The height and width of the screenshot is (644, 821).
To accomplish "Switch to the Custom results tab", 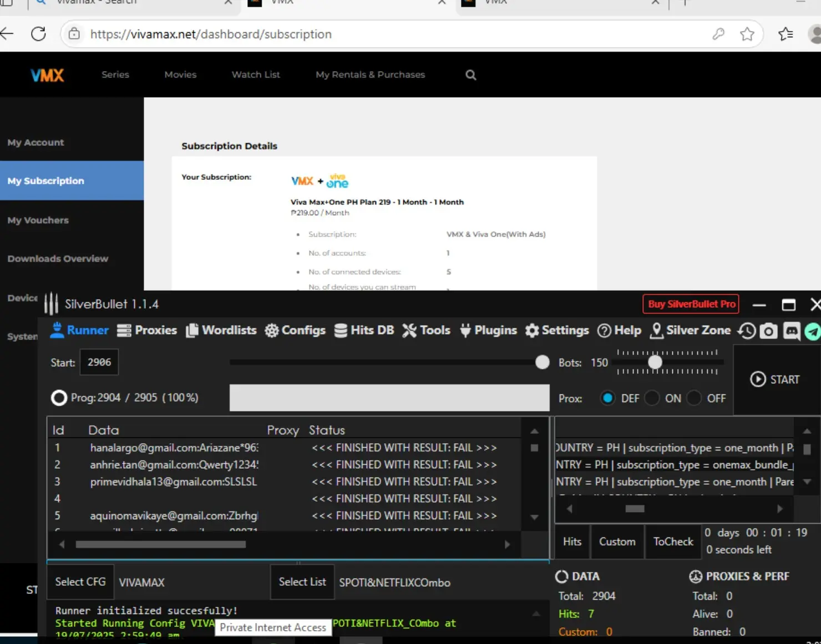I will pyautogui.click(x=617, y=541).
